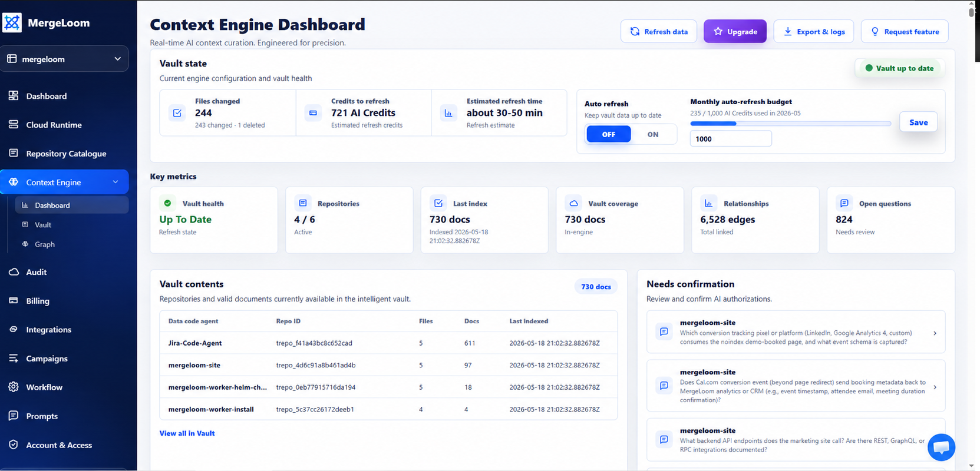The height and width of the screenshot is (471, 980).
Task: Click the Repo ID column header
Action: point(288,321)
